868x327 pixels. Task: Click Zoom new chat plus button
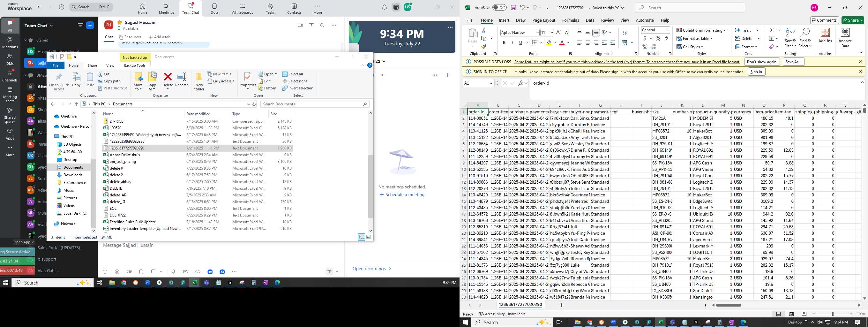(x=90, y=25)
